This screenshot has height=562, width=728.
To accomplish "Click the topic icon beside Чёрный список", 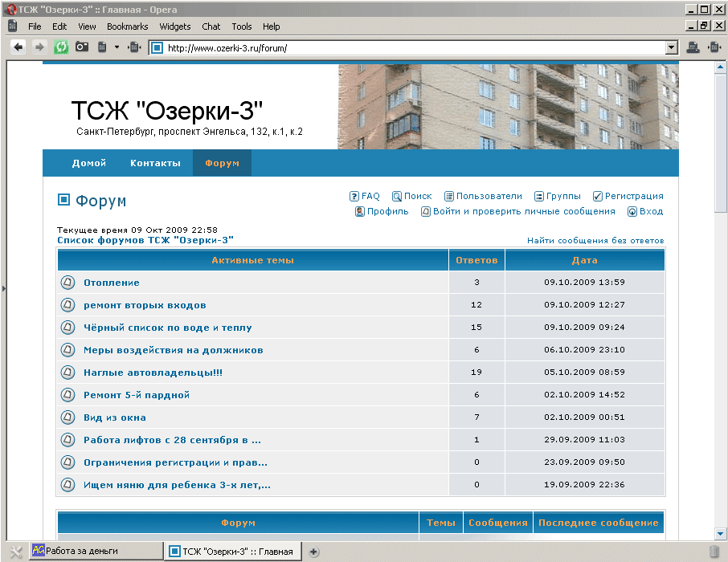I will click(67, 328).
